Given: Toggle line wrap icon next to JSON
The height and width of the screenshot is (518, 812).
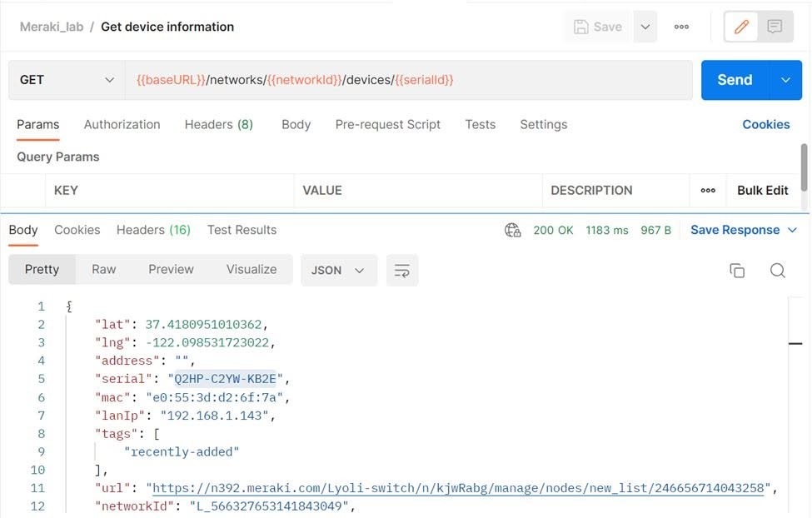Looking at the screenshot, I should pos(402,271).
